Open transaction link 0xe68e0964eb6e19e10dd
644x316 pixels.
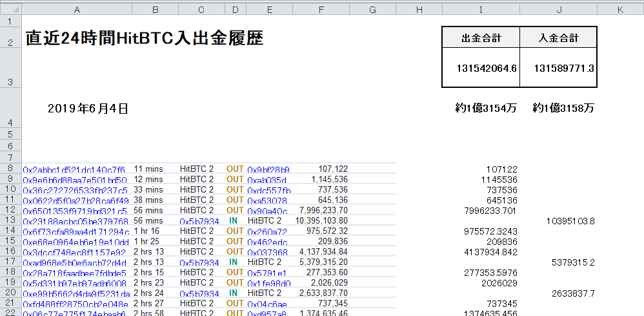click(76, 242)
